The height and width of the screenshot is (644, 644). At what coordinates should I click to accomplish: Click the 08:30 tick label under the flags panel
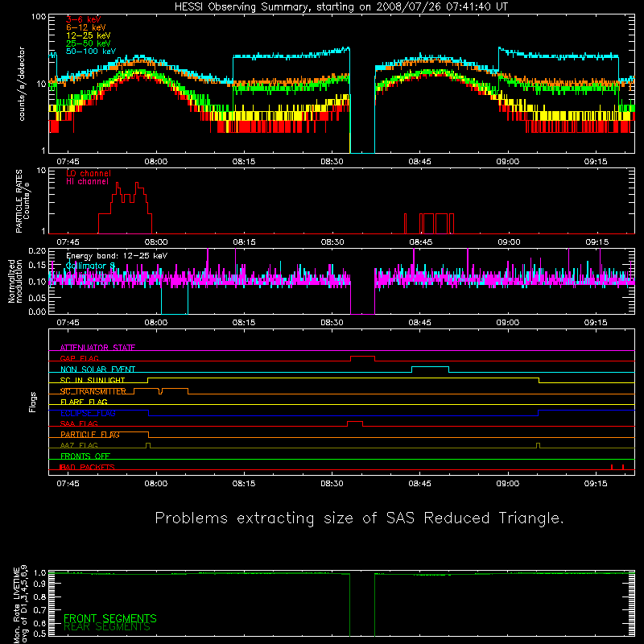tap(332, 484)
